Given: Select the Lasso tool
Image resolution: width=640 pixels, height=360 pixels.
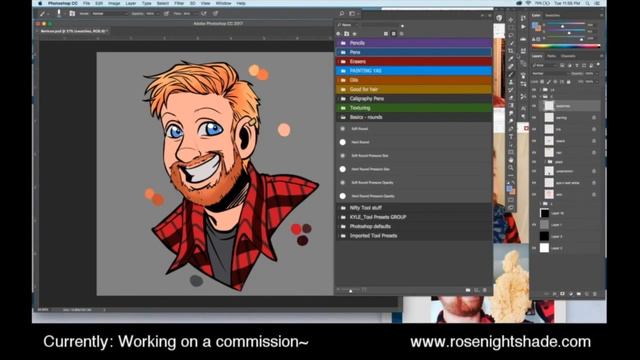Looking at the screenshot, I should pyautogui.click(x=511, y=35).
